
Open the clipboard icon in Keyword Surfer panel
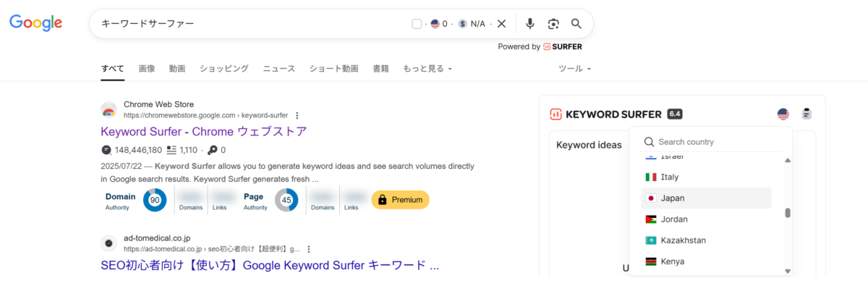[x=807, y=114]
